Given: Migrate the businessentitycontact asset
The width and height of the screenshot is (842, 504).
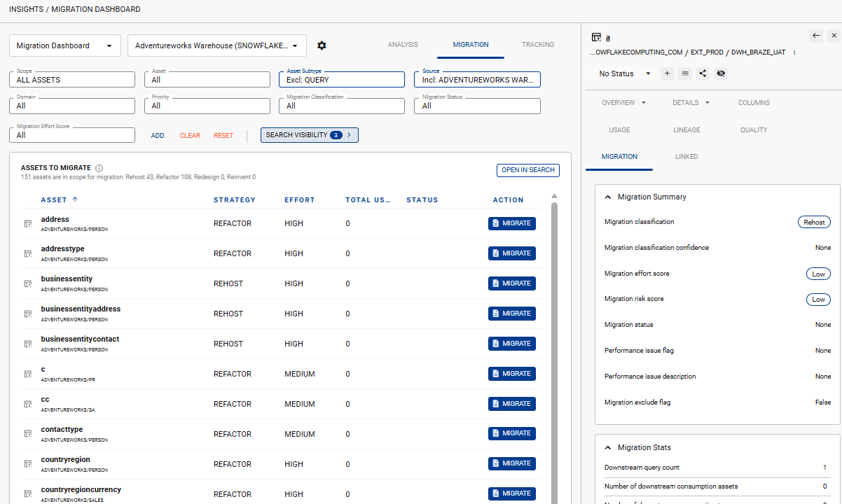Looking at the screenshot, I should (512, 344).
